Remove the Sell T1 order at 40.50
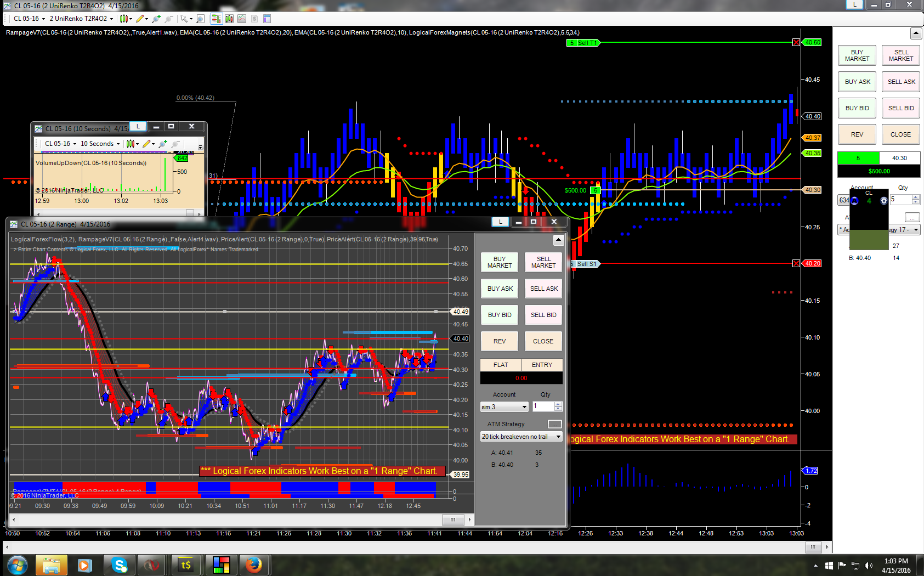Viewport: 924px width, 576px height. pos(796,43)
